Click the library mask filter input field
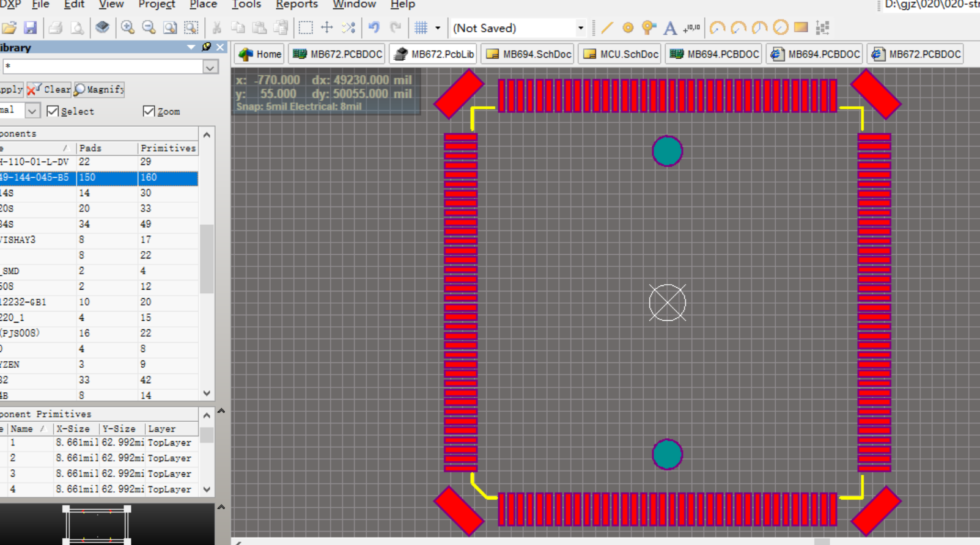 103,67
